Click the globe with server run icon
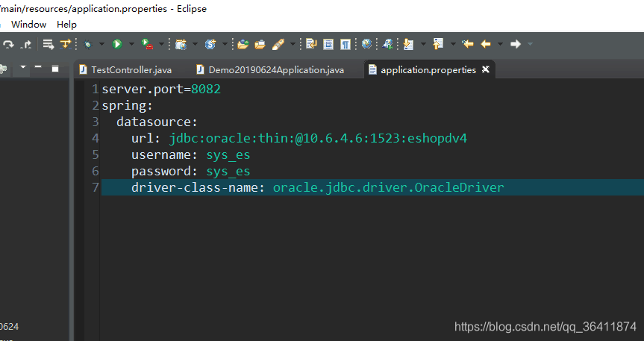Image resolution: width=644 pixels, height=341 pixels. pyautogui.click(x=387, y=44)
